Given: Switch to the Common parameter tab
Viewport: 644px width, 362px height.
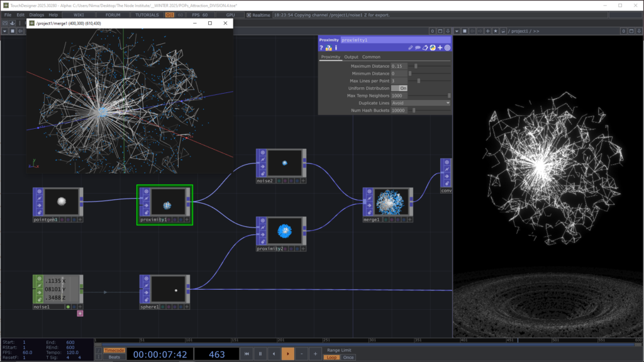Looking at the screenshot, I should [x=370, y=57].
